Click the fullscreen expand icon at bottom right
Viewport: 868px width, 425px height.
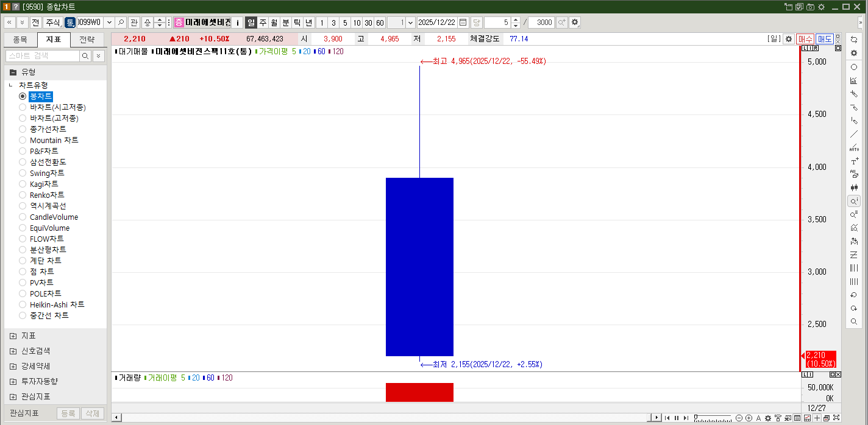click(836, 418)
